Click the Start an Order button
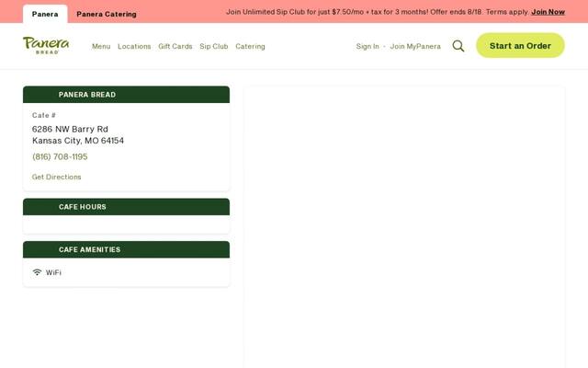The height and width of the screenshot is (368, 588). pyautogui.click(x=520, y=45)
